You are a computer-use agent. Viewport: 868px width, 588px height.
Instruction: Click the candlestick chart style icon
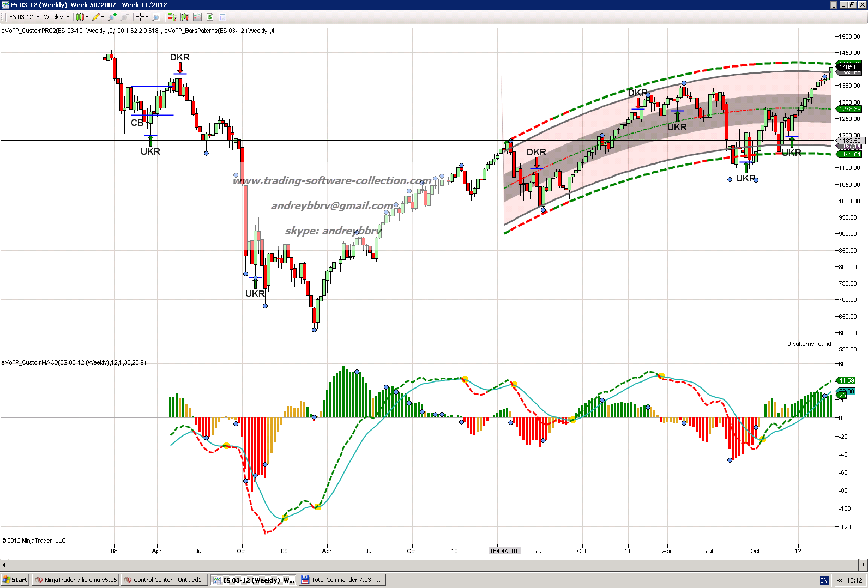tap(80, 17)
